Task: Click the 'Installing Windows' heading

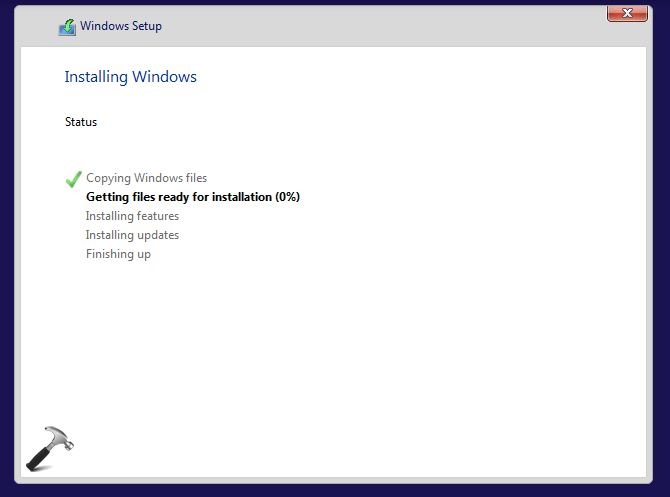Action: tap(131, 77)
